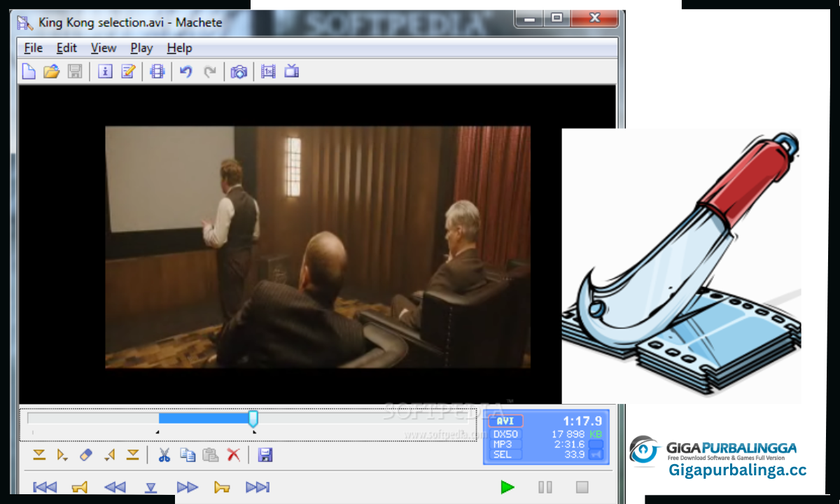The width and height of the screenshot is (840, 504).
Task: Save selection with blue floppy icon
Action: (x=265, y=455)
